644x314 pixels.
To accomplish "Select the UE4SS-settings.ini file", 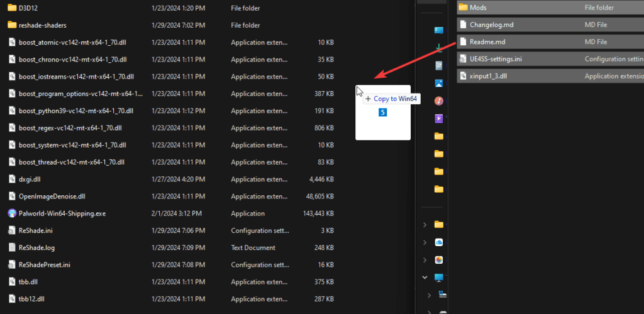I will [x=496, y=59].
